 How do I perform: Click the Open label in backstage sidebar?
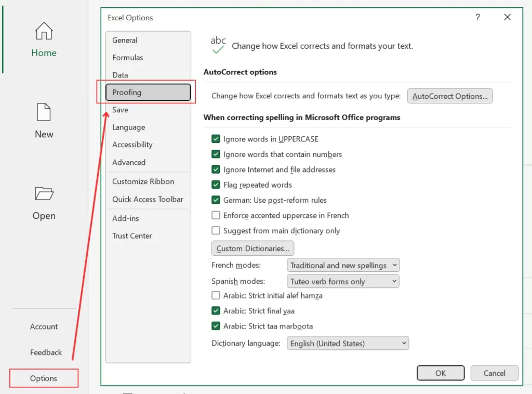pyautogui.click(x=44, y=216)
